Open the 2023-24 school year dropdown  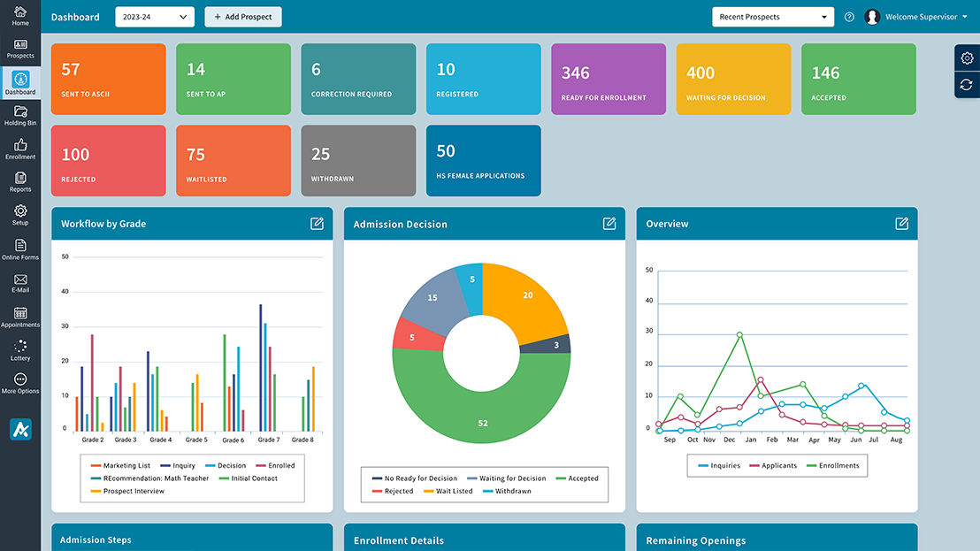coord(154,16)
